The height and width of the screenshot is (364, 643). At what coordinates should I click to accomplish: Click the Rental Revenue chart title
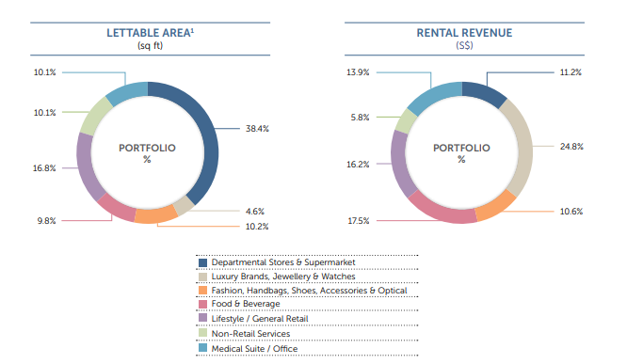click(464, 33)
